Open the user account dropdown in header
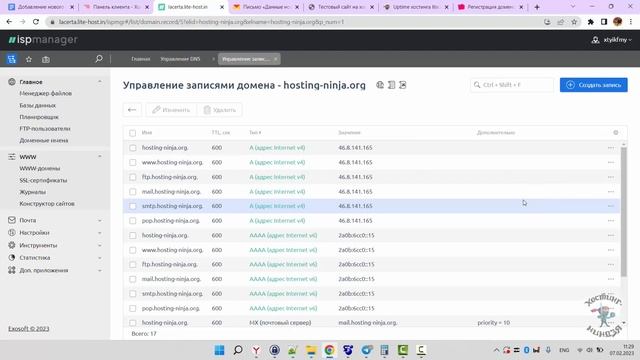Image resolution: width=640 pixels, height=360 pixels. (x=611, y=40)
